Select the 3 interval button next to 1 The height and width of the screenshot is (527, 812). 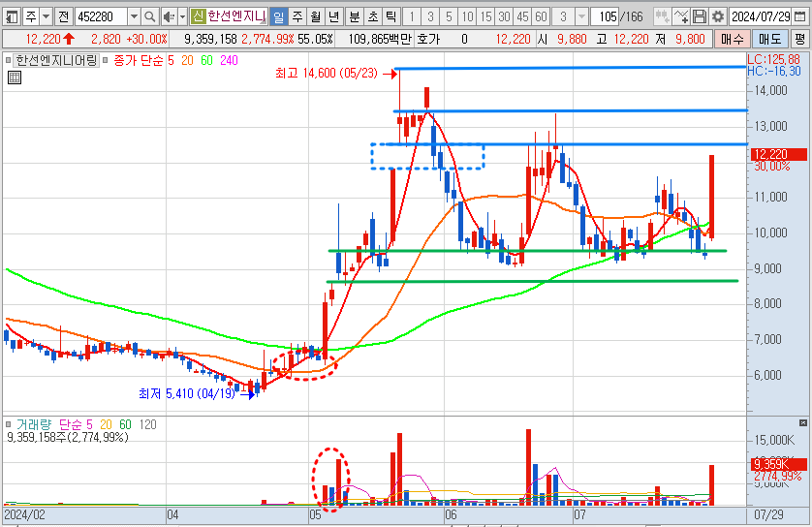(x=430, y=17)
